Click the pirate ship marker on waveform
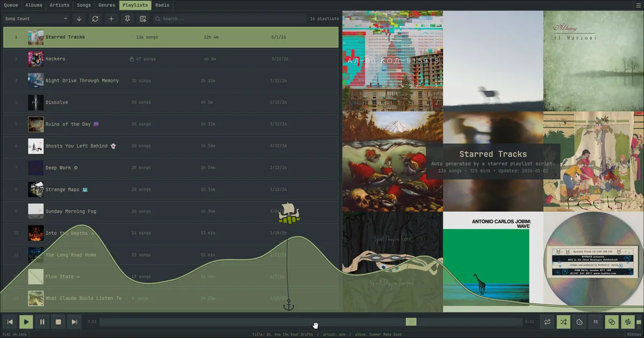644x338 pixels. pyautogui.click(x=289, y=213)
